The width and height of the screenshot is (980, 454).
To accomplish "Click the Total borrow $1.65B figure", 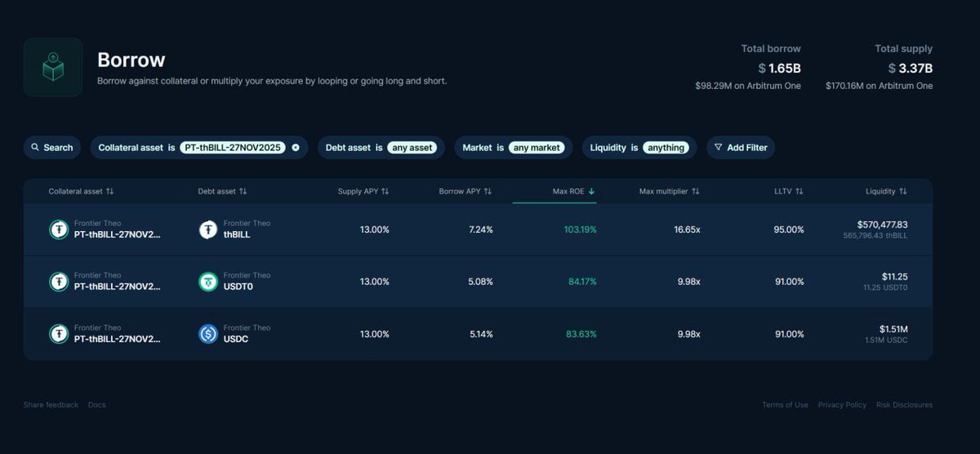I will click(779, 68).
